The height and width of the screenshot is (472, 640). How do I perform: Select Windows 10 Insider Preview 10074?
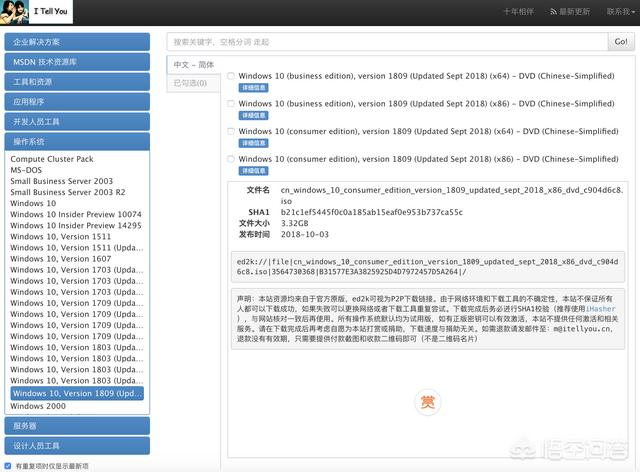point(76,214)
